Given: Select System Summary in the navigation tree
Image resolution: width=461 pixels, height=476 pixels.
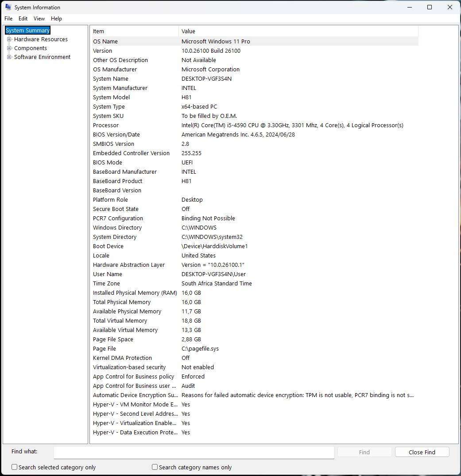Looking at the screenshot, I should pyautogui.click(x=27, y=30).
